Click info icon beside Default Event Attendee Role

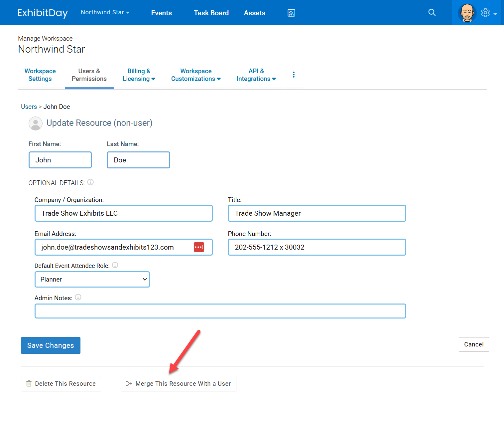[x=115, y=265]
